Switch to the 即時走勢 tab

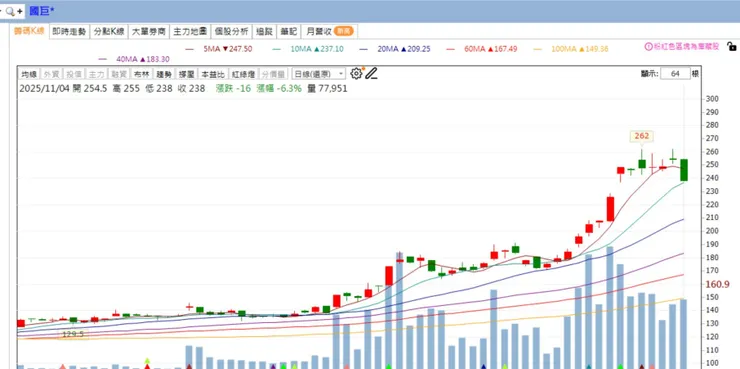[69, 32]
